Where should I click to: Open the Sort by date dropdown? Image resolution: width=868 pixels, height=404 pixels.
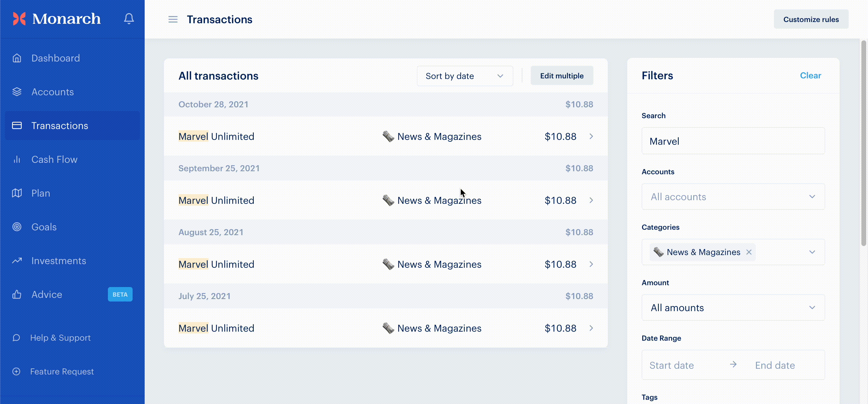[x=465, y=76]
